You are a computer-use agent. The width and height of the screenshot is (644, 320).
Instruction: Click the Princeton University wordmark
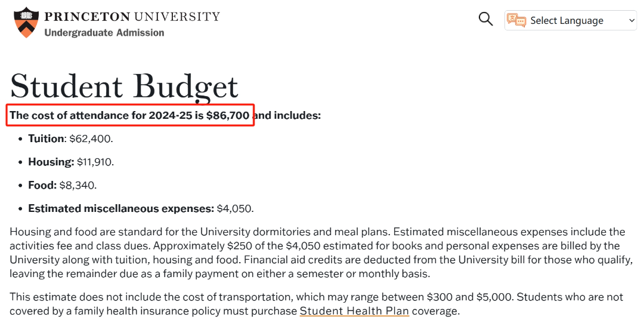coord(132,17)
